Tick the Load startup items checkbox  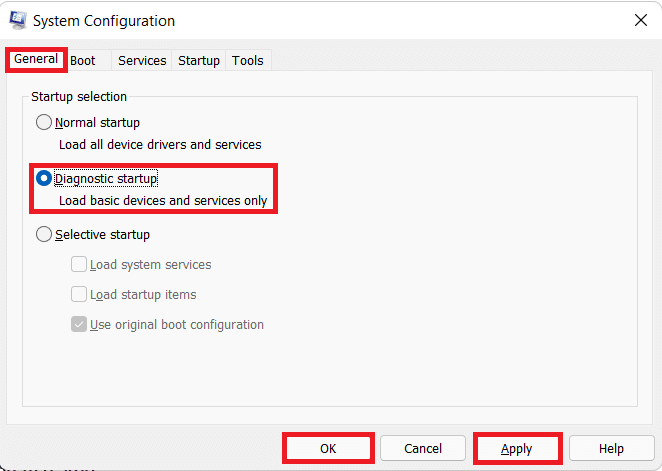click(x=79, y=295)
